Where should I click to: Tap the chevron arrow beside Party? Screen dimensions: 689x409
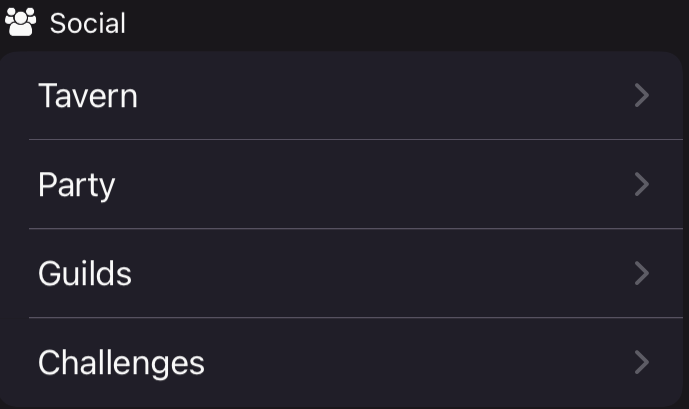[x=642, y=185]
